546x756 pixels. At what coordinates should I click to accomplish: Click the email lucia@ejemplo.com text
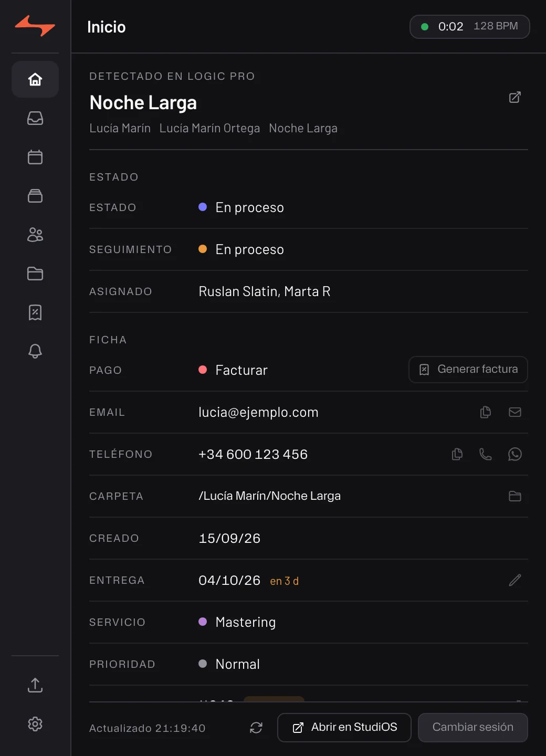[258, 412]
